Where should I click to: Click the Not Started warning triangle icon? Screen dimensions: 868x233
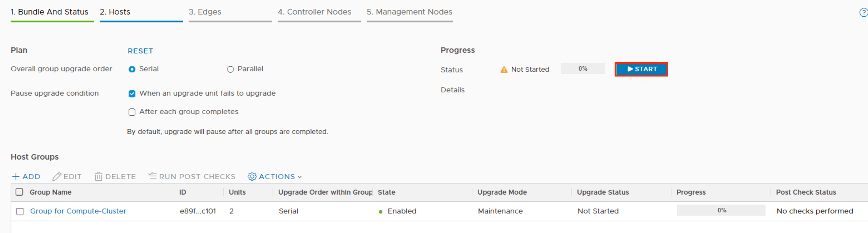pos(504,70)
